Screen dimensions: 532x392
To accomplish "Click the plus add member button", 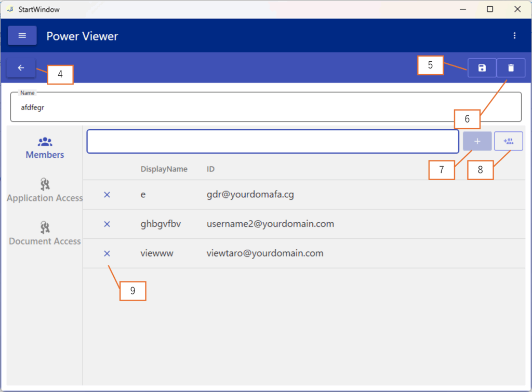I will (x=477, y=141).
